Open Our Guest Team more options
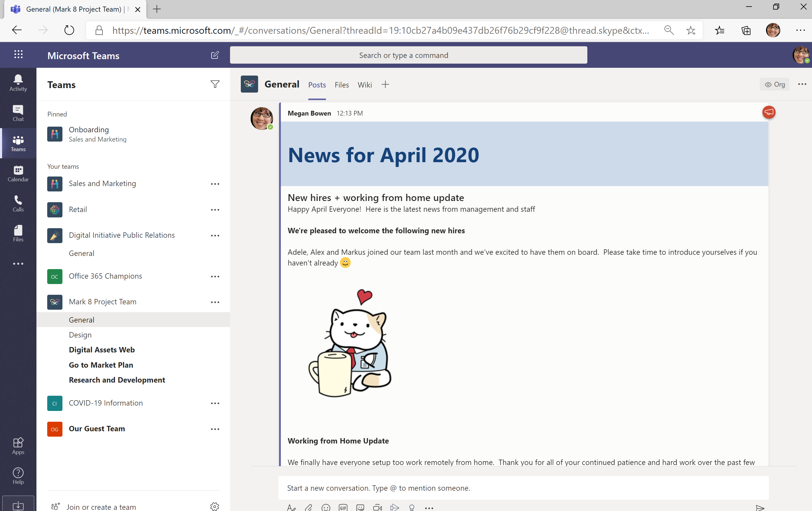Image resolution: width=812 pixels, height=511 pixels. pos(215,429)
